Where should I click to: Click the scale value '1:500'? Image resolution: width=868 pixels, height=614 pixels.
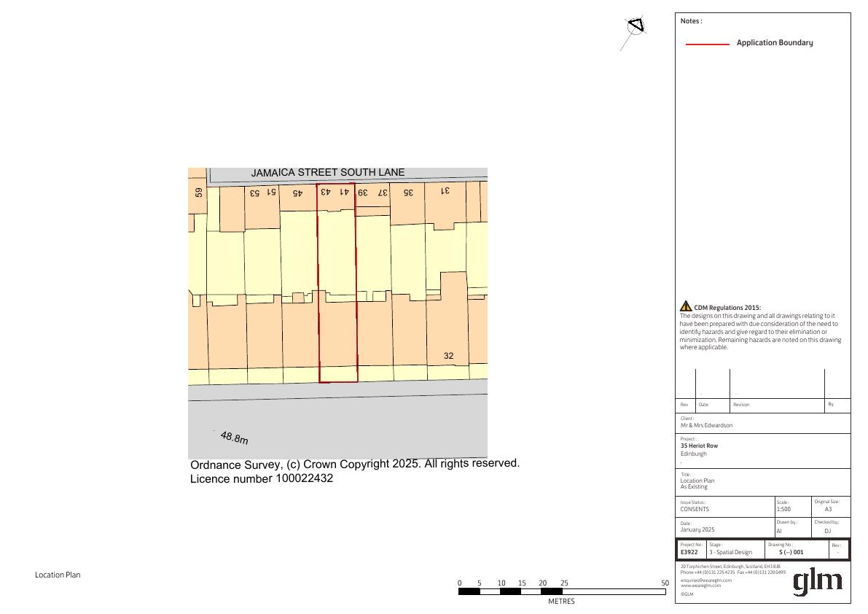[784, 509]
